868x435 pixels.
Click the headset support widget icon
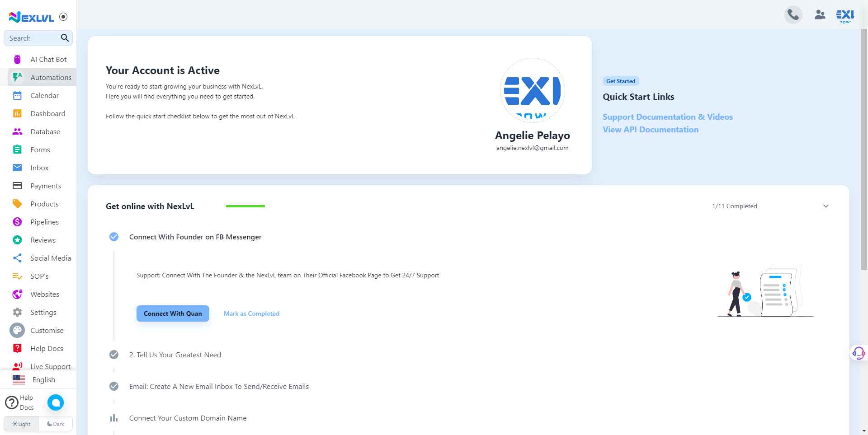click(x=859, y=352)
